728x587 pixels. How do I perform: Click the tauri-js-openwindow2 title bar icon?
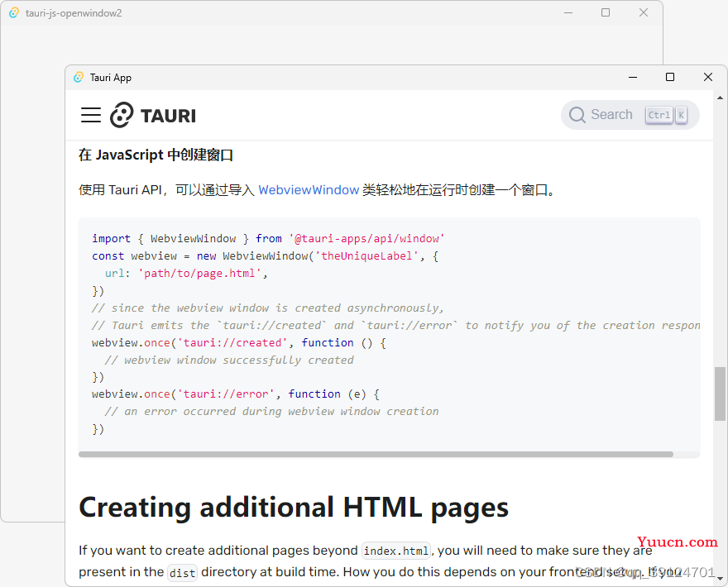[14, 13]
